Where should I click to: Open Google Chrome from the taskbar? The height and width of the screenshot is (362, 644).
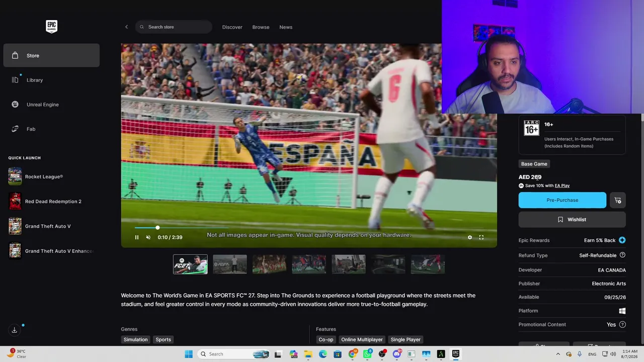[353, 354]
